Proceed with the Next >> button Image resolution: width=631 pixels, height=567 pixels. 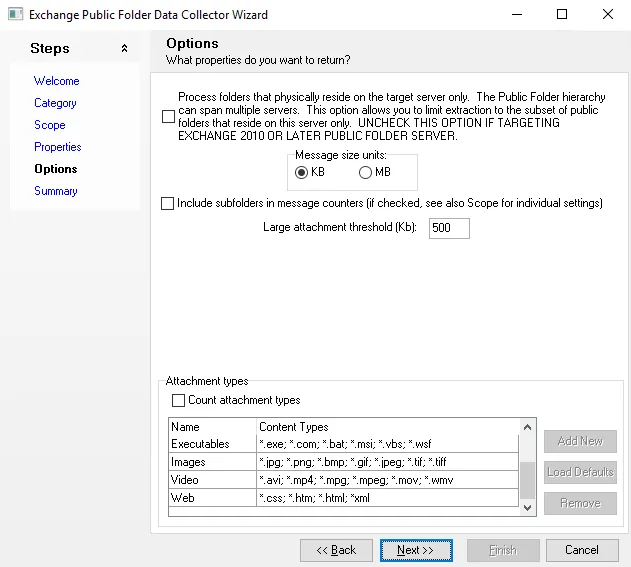click(416, 550)
